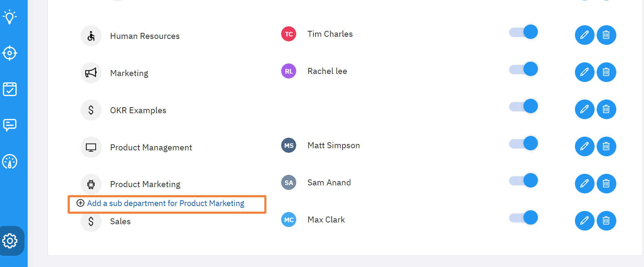Add a sub department for Product Marketing
This screenshot has width=644, height=267.
[165, 204]
